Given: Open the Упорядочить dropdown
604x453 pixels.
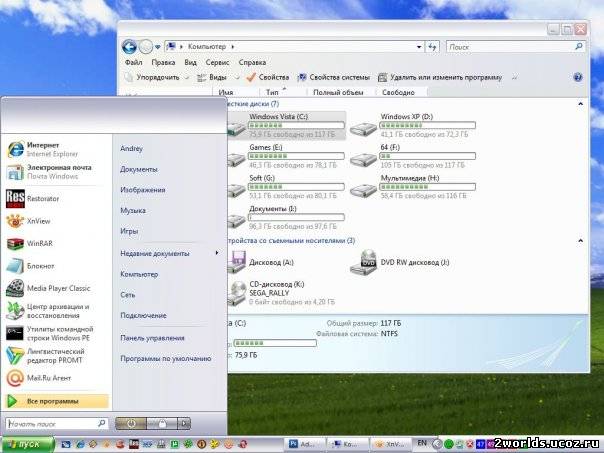Looking at the screenshot, I should (157, 77).
